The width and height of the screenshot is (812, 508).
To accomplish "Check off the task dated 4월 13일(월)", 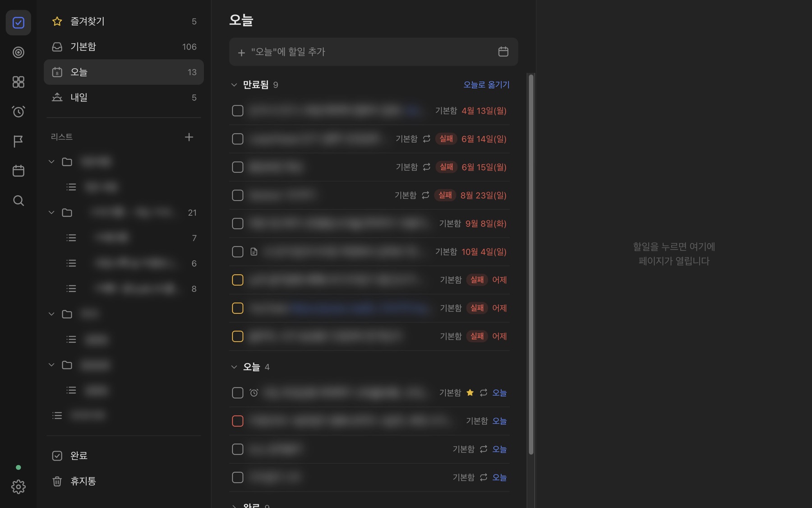I will (x=238, y=111).
